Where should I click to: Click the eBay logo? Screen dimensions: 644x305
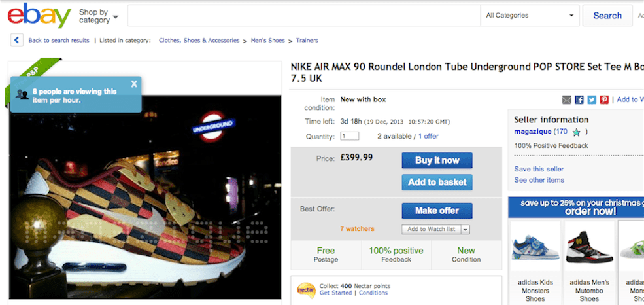[x=39, y=16]
